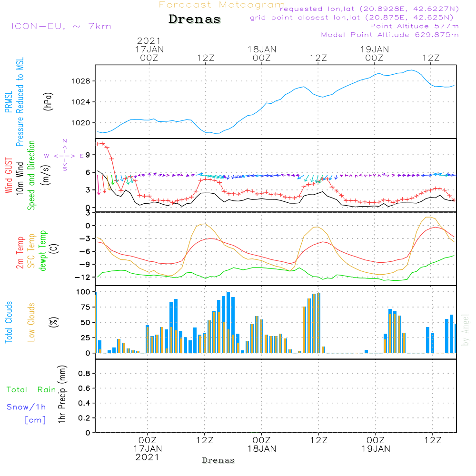Viewport: 476px width, 476px height.
Task: Click the green "Speed and Direction" label
Action: coord(31,175)
